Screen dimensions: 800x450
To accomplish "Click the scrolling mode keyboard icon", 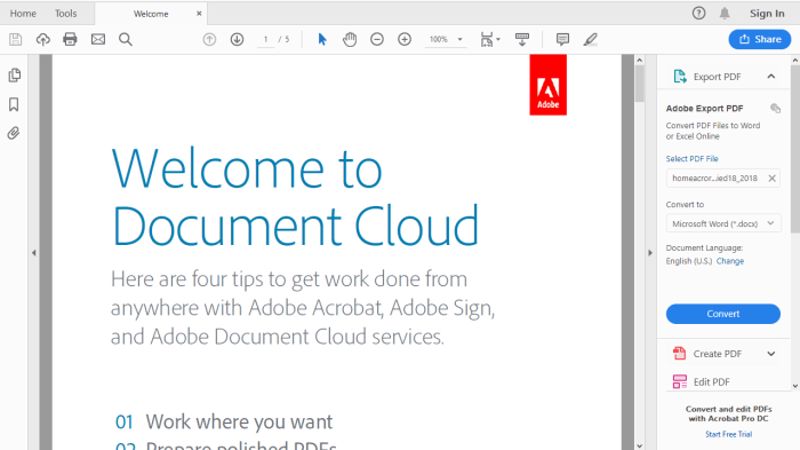I will (522, 39).
